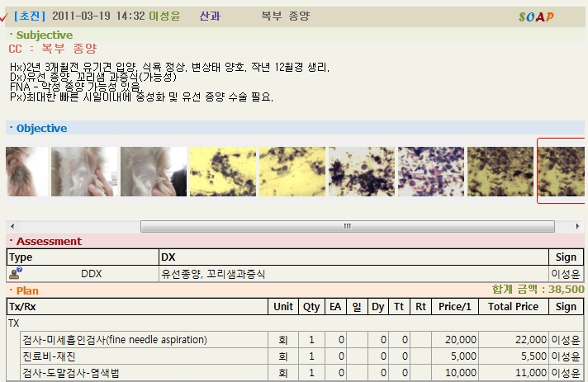This screenshot has width=588, height=382.
Task: Select the 검사-도말검사-염색법 row
Action: (302, 373)
